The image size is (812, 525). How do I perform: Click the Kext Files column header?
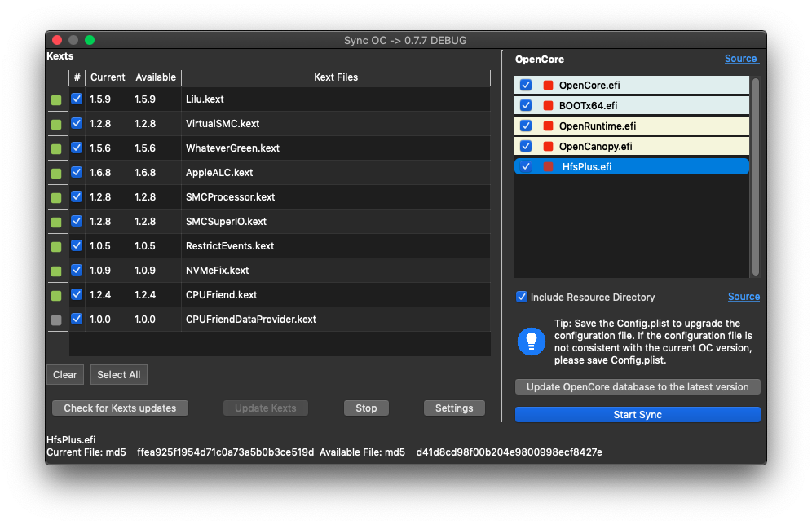click(x=336, y=77)
